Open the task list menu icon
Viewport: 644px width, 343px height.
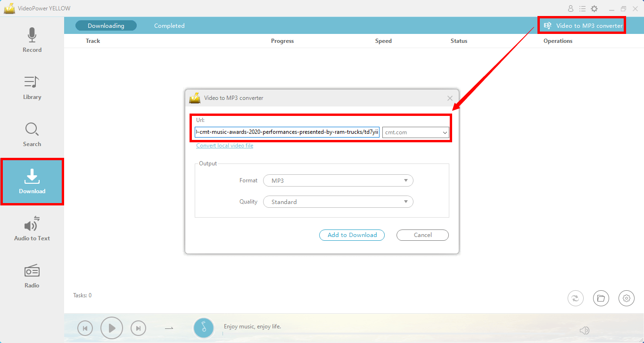[583, 8]
